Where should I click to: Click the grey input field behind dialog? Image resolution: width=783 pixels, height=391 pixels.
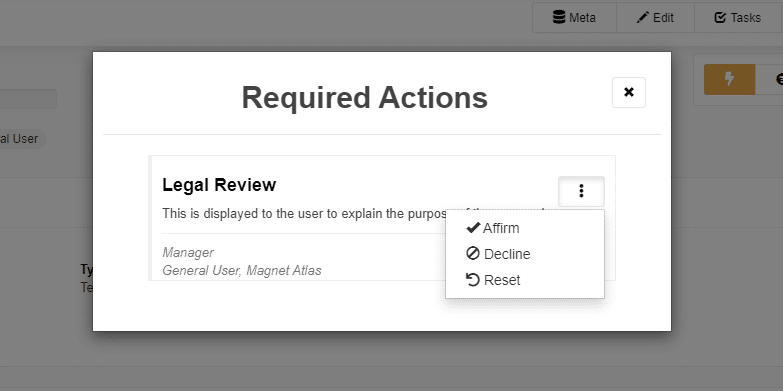click(x=28, y=99)
